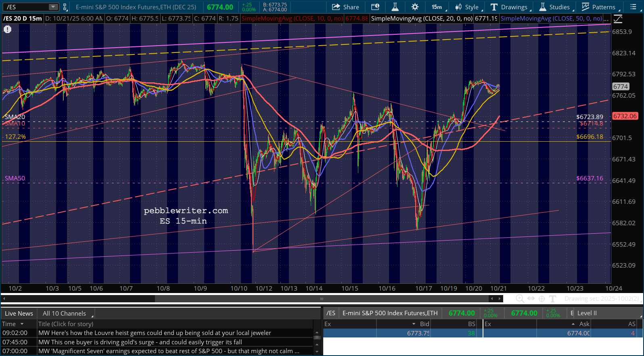Open the Louvre heist gems news story

click(155, 333)
